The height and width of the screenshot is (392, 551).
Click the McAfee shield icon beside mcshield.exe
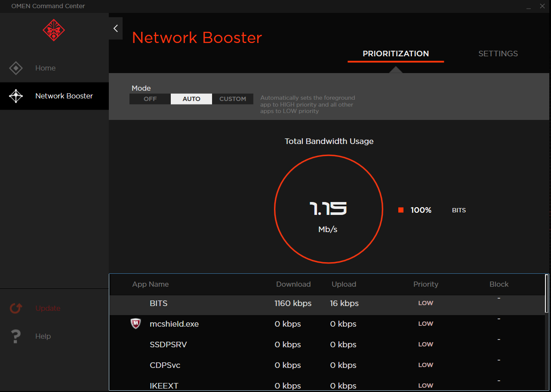(x=135, y=324)
